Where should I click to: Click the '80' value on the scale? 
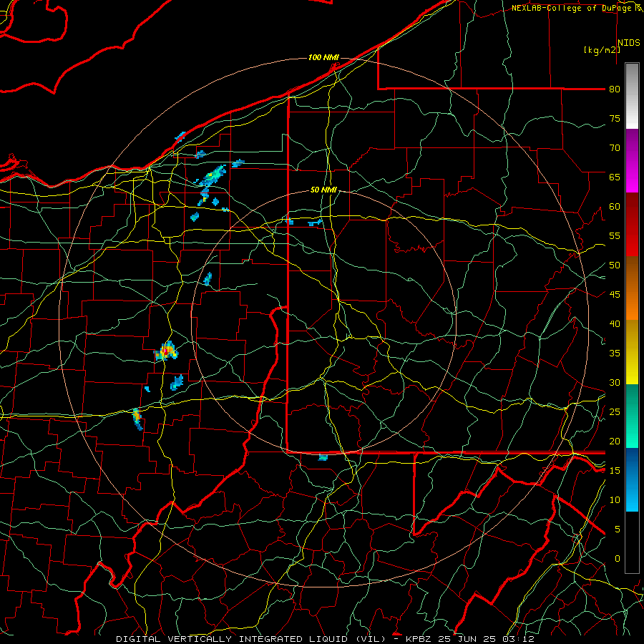pos(615,89)
